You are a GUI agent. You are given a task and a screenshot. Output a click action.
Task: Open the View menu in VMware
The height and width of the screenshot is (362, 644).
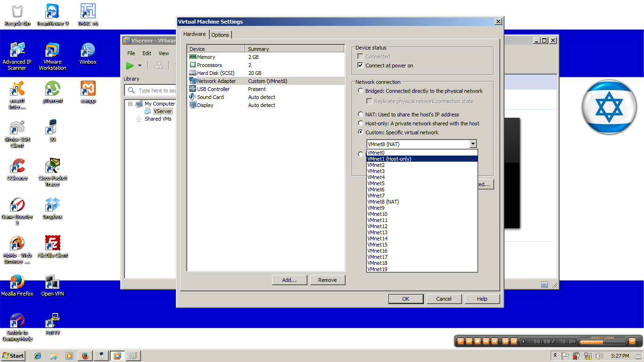coord(164,53)
